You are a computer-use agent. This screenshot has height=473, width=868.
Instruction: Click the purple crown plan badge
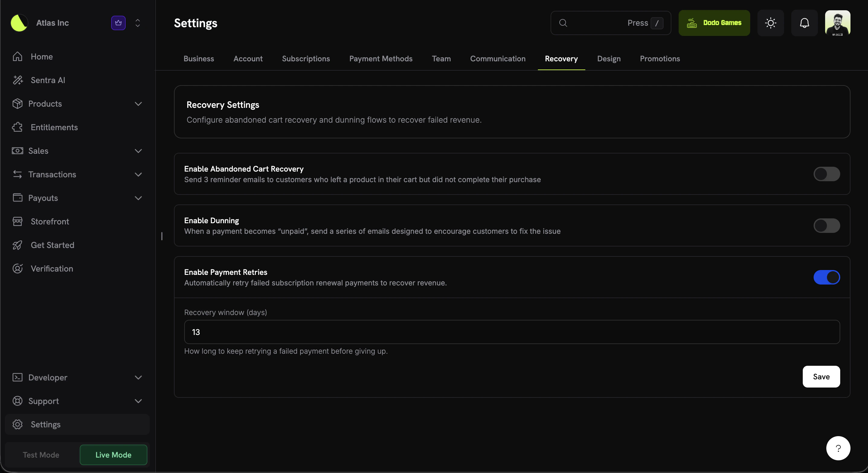(118, 23)
